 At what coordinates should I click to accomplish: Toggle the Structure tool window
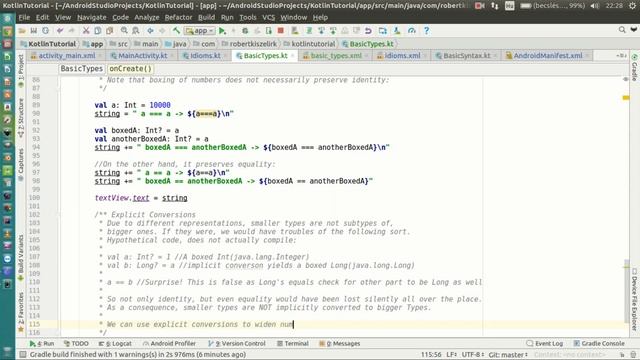click(21, 118)
